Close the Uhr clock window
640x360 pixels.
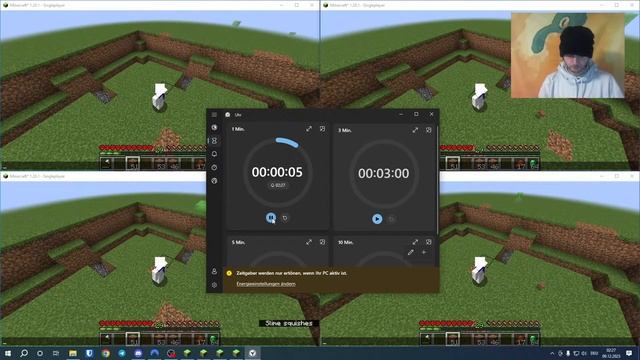point(431,114)
